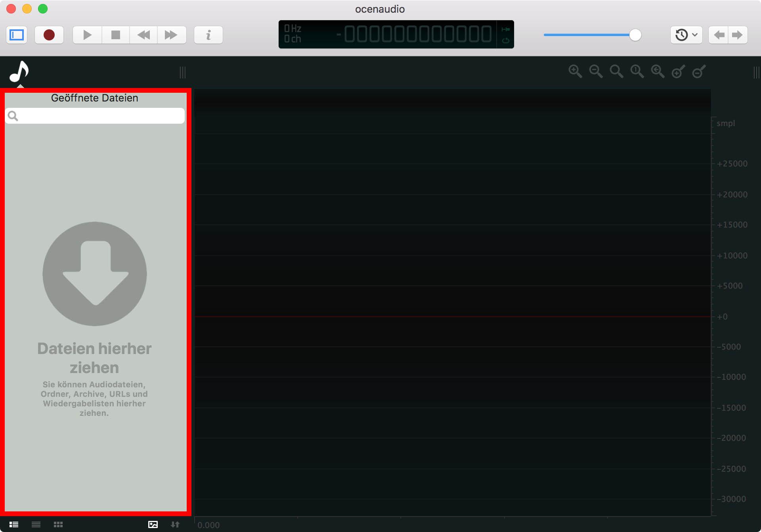Viewport: 761px width, 532px height.
Task: Click the vertical zoom in icon
Action: click(678, 72)
